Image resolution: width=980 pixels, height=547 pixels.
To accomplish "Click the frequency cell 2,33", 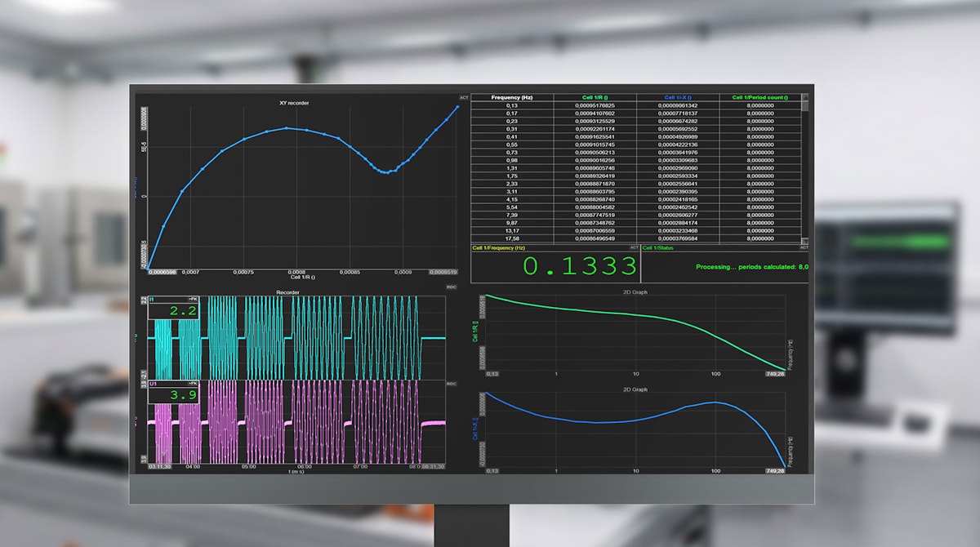I will point(512,184).
